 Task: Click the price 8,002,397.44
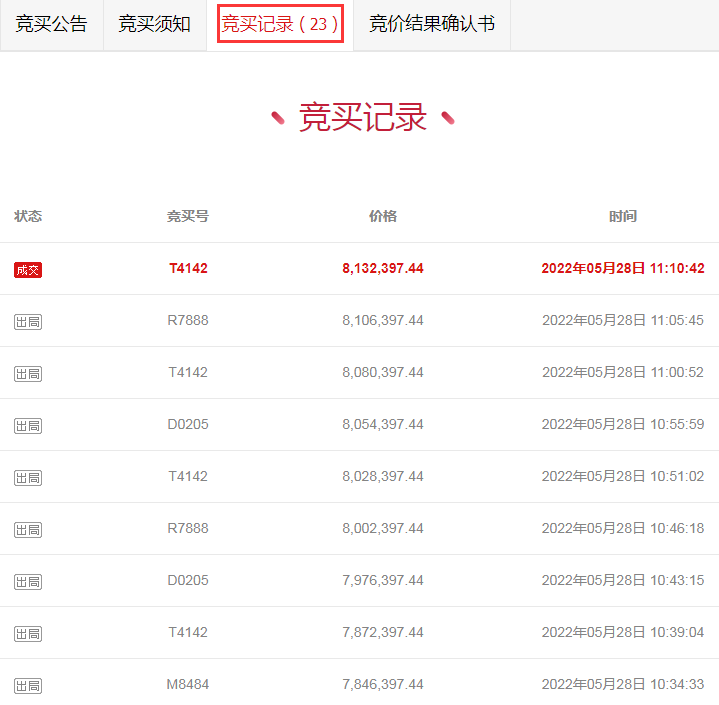pos(383,528)
